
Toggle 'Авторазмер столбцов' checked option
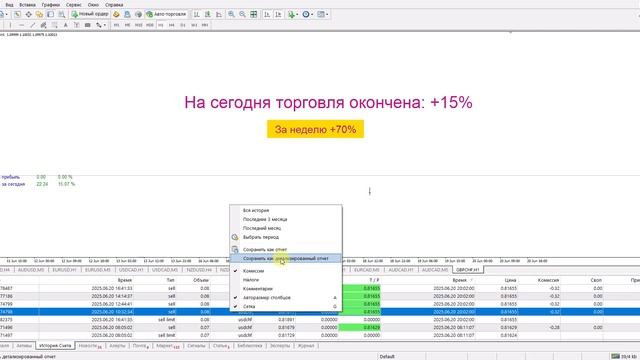[x=286, y=298]
